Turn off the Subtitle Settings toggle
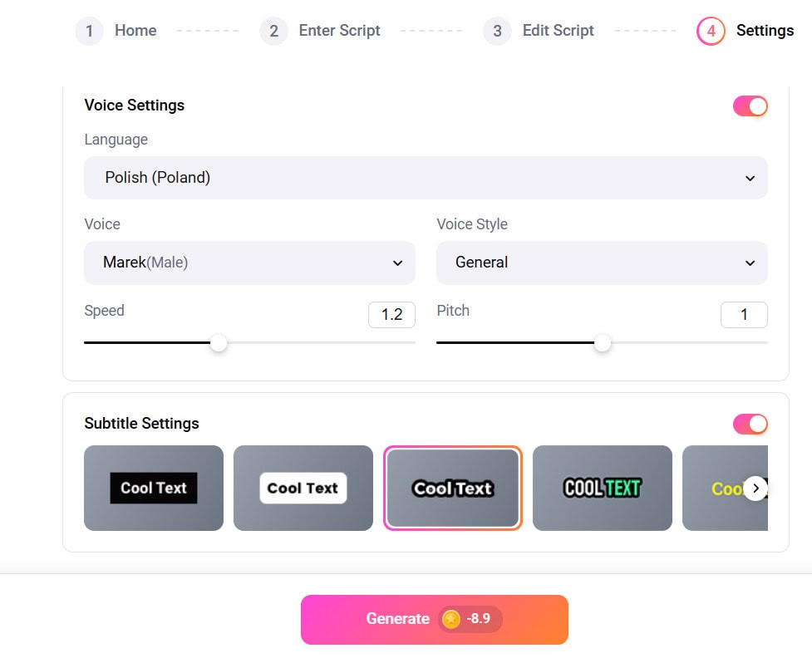 click(x=750, y=425)
